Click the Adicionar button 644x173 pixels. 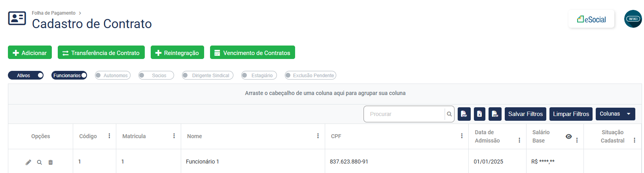30,53
